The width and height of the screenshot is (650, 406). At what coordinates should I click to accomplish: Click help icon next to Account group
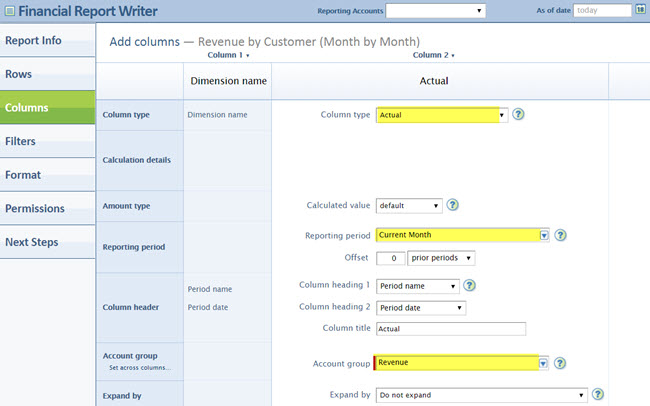point(560,363)
